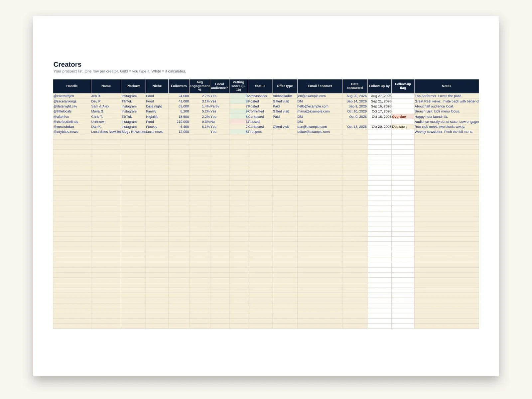532x399 pixels.
Task: Click the Followers column header
Action: tap(179, 86)
